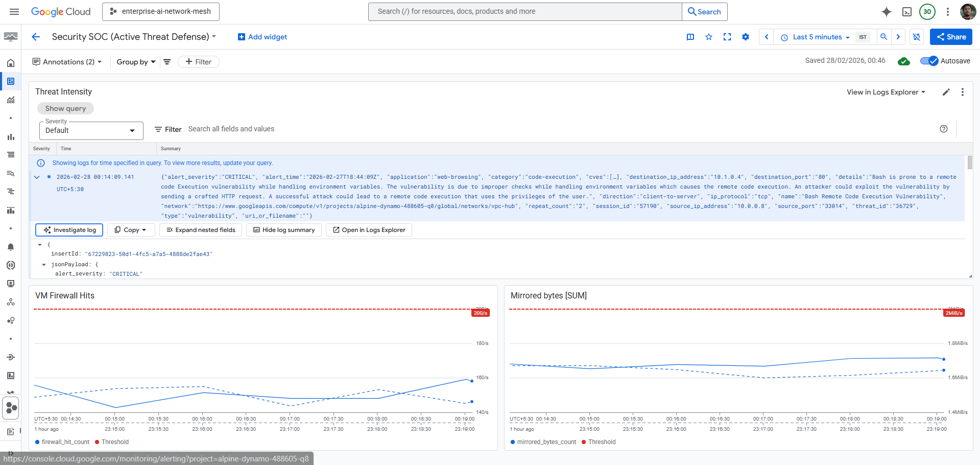Toggle firewall_hit_count series in VM Firewall Hits legend
This screenshot has height=465, width=980.
click(x=62, y=442)
